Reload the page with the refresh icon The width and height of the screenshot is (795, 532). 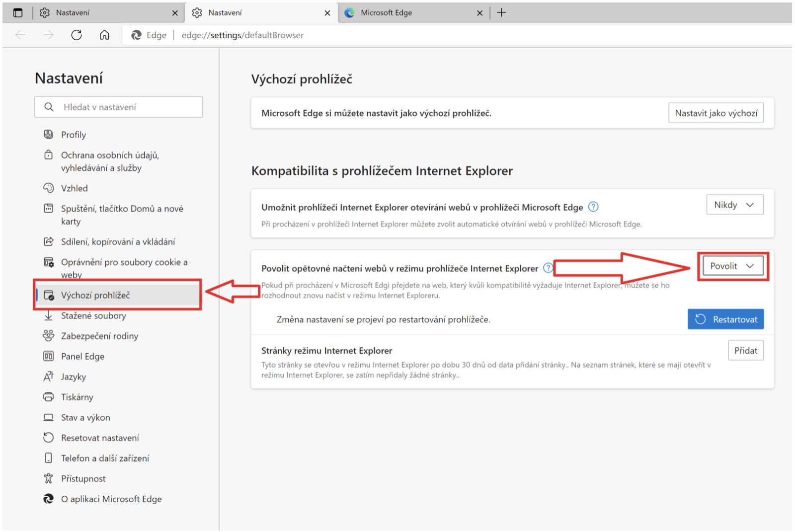tap(77, 35)
